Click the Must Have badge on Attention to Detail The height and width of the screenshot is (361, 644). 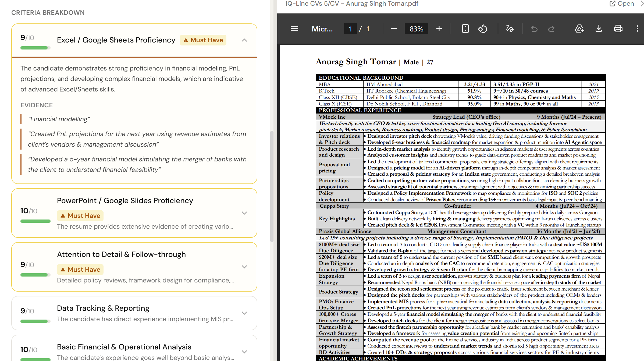pos(80,270)
